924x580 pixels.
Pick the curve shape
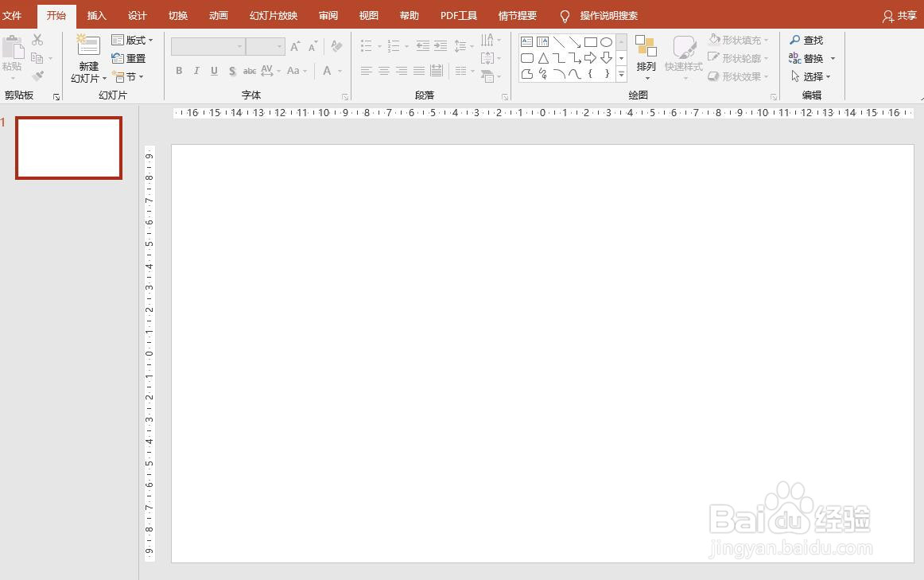point(575,74)
